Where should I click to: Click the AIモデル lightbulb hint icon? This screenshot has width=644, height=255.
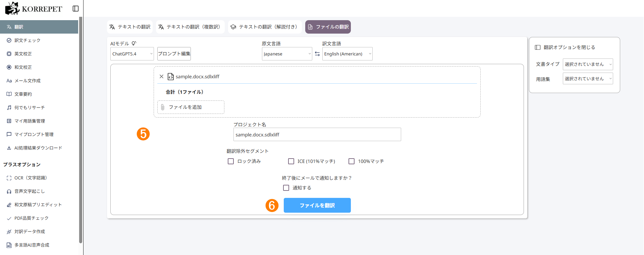[x=134, y=43]
